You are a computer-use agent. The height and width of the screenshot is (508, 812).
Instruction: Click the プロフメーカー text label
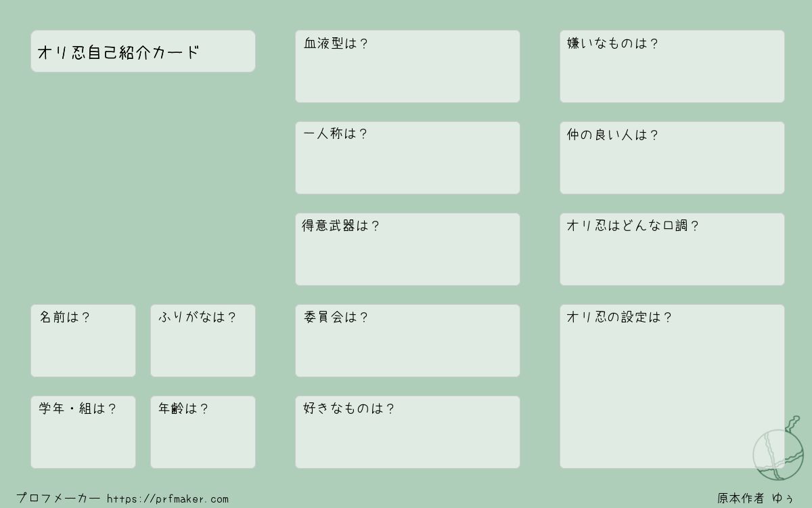pyautogui.click(x=58, y=499)
